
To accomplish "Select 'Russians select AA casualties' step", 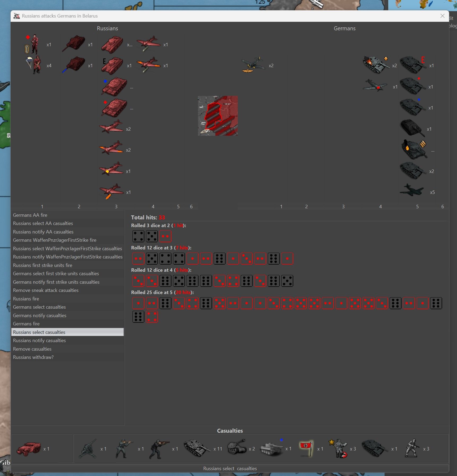I will 67,223.
